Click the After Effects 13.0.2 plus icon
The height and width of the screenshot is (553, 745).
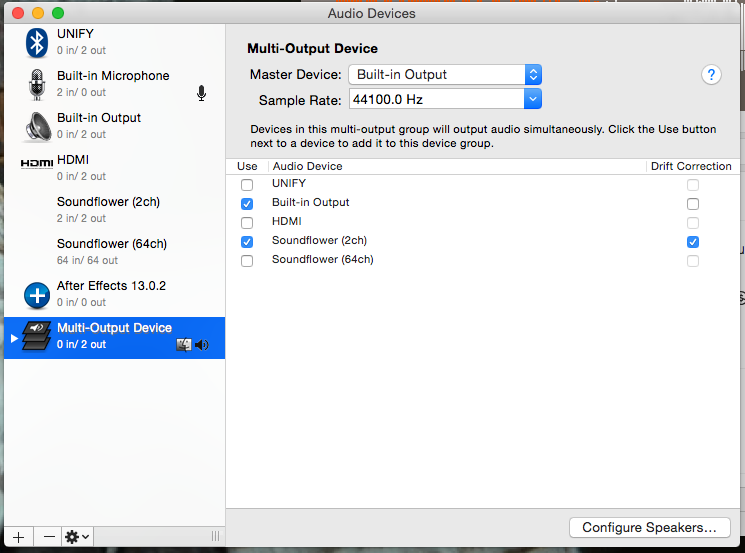[x=37, y=295]
